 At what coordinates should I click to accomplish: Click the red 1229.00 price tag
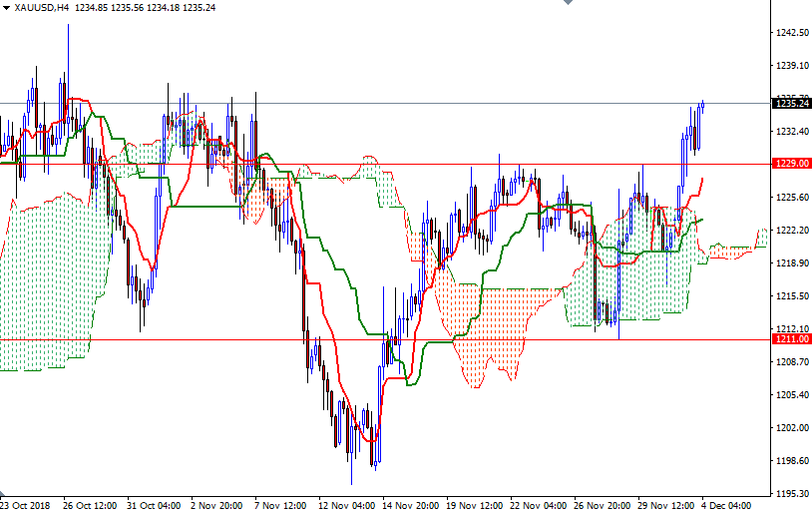[x=790, y=163]
